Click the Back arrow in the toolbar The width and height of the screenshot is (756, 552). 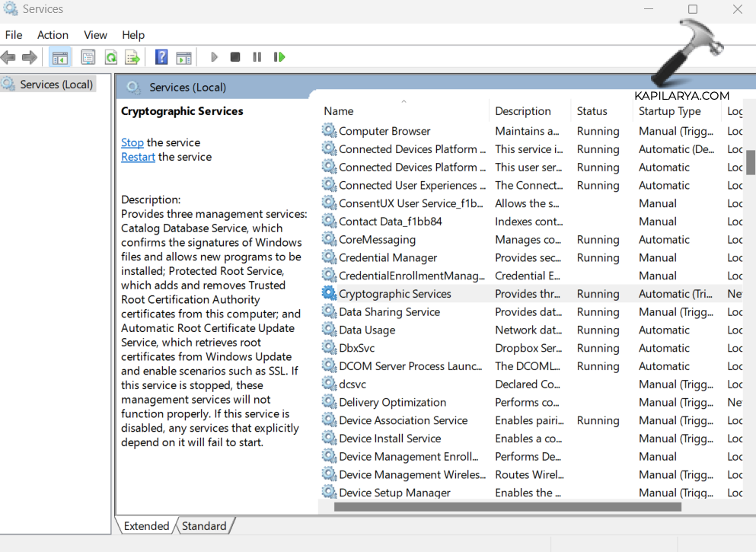click(8, 57)
